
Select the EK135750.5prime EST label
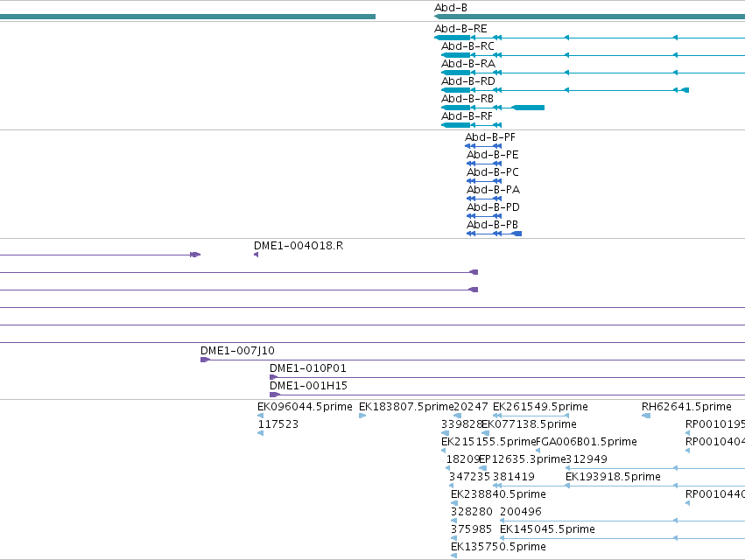click(498, 547)
